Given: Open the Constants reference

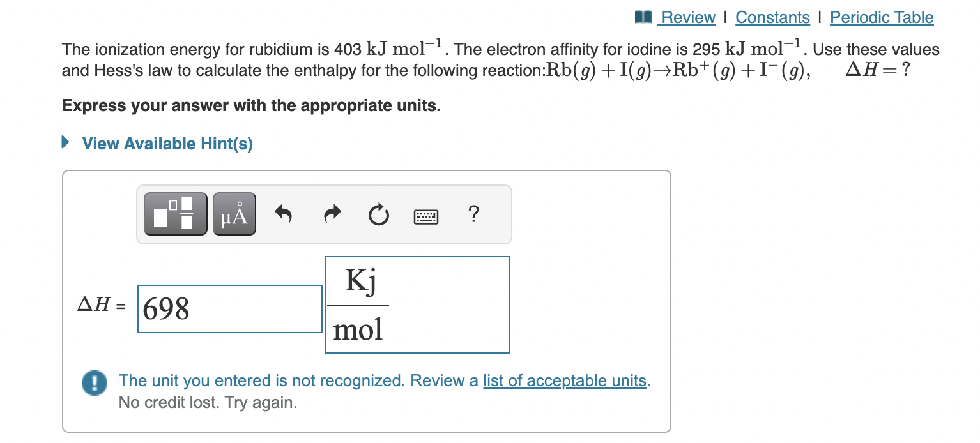Looking at the screenshot, I should [x=772, y=17].
